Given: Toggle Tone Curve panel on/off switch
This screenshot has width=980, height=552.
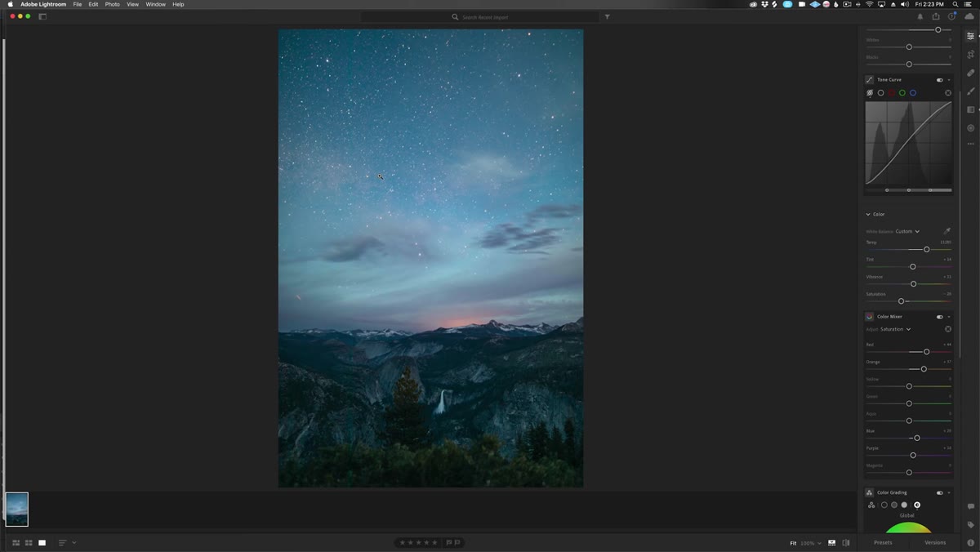Looking at the screenshot, I should tap(939, 80).
